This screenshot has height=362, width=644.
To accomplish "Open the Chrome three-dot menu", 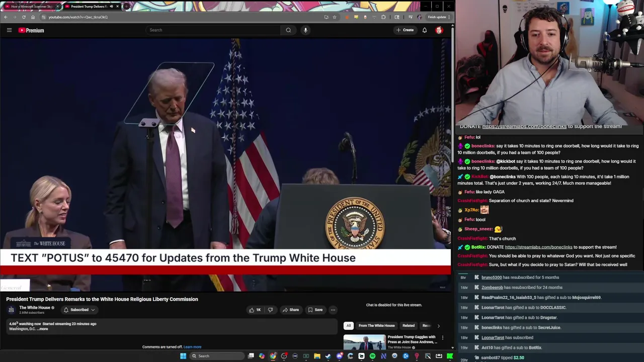I will pyautogui.click(x=449, y=17).
